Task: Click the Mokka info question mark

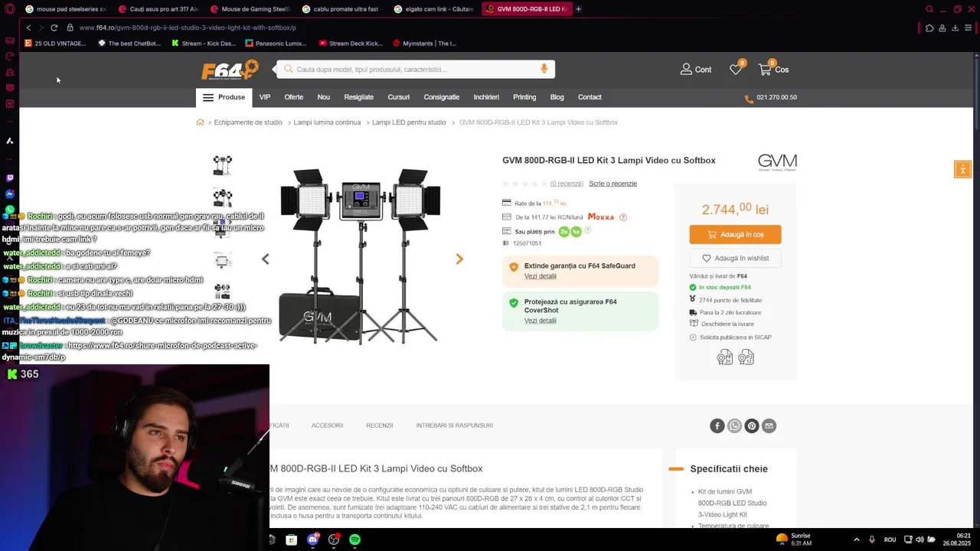Action: pyautogui.click(x=623, y=217)
